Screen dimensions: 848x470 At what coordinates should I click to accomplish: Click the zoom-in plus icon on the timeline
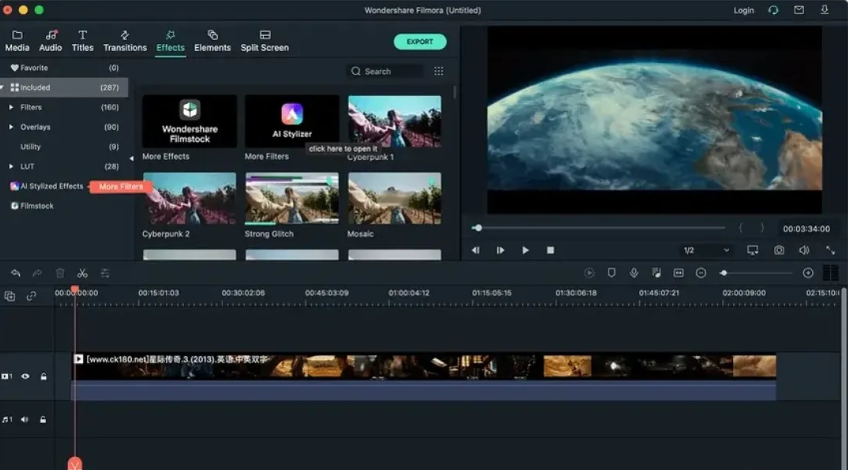(x=808, y=273)
